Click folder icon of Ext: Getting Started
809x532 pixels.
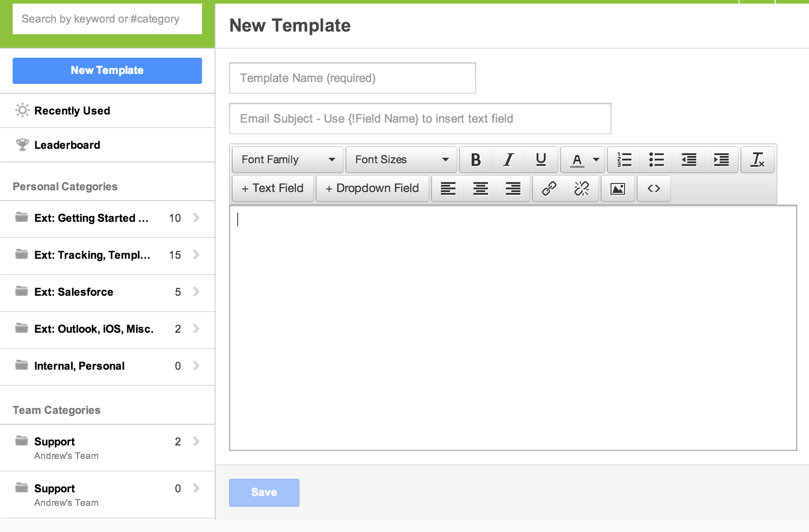coord(22,217)
